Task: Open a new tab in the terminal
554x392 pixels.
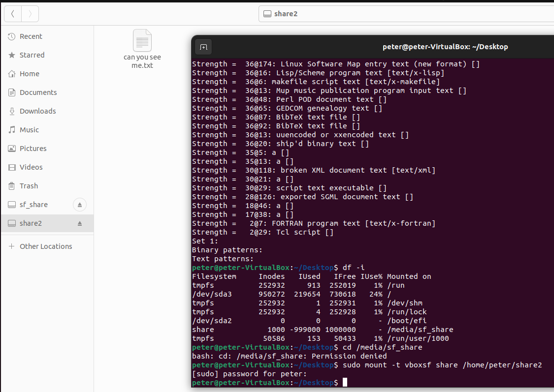Action: [x=203, y=47]
